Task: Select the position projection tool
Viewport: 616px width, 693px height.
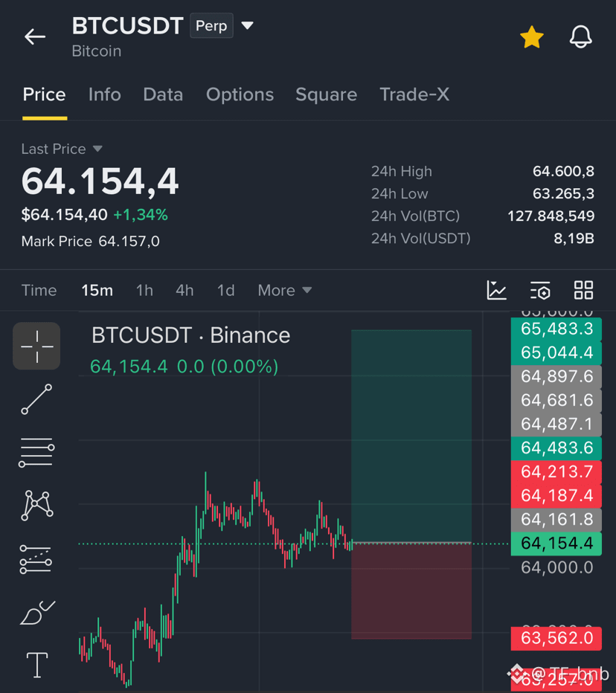Action: click(x=36, y=559)
